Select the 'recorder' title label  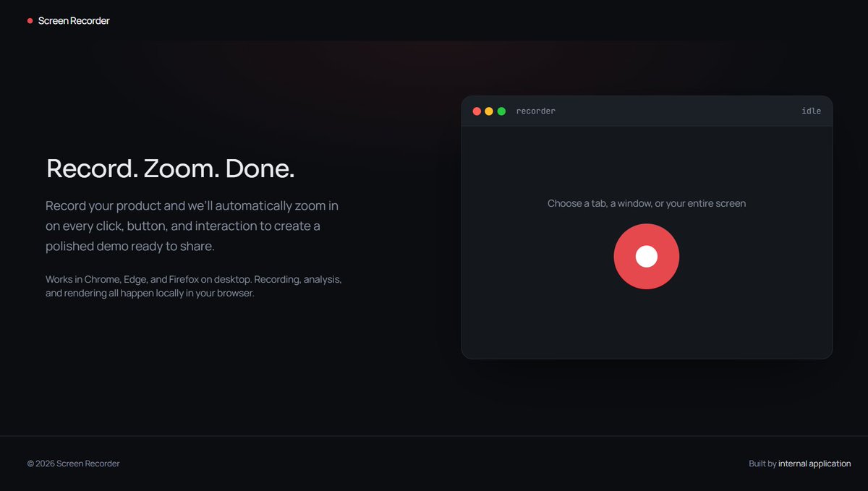click(536, 111)
